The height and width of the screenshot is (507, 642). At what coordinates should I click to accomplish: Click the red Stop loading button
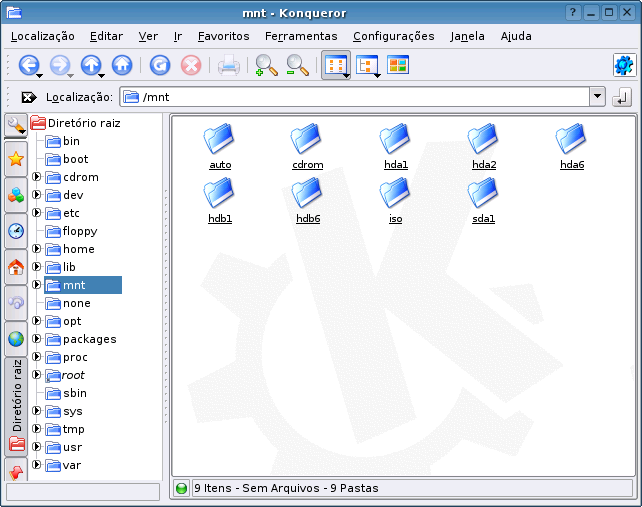click(191, 65)
